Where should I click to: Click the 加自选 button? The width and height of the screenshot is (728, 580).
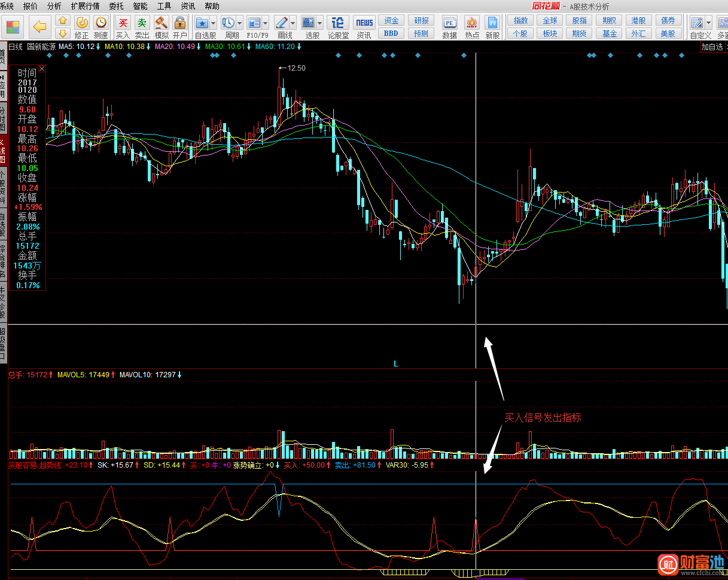pyautogui.click(x=712, y=47)
